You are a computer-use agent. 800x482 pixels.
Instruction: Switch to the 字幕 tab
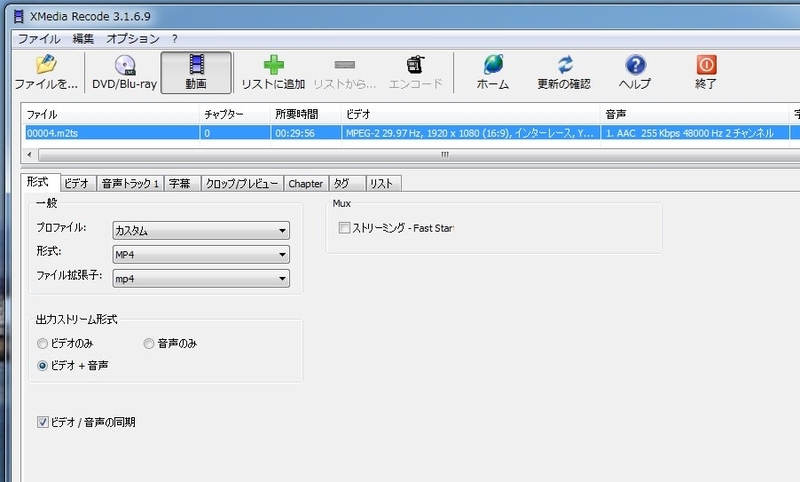182,184
